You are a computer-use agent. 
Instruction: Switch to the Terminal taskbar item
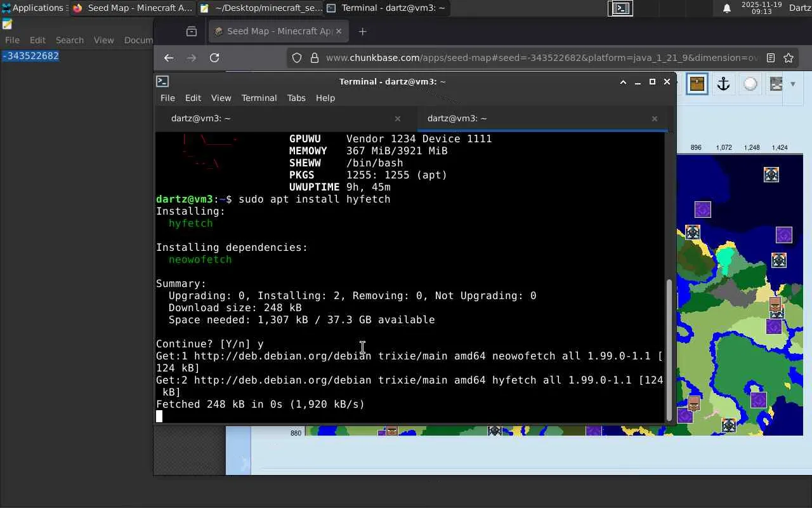[386, 8]
